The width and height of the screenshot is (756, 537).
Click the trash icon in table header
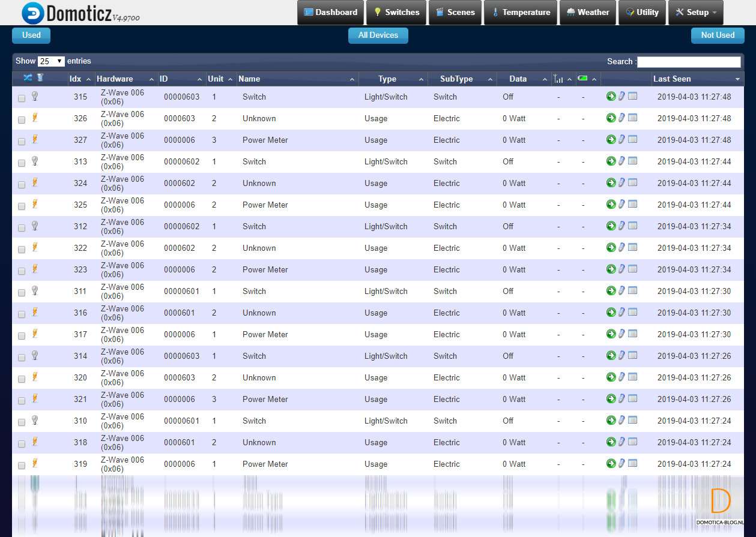[x=40, y=77]
